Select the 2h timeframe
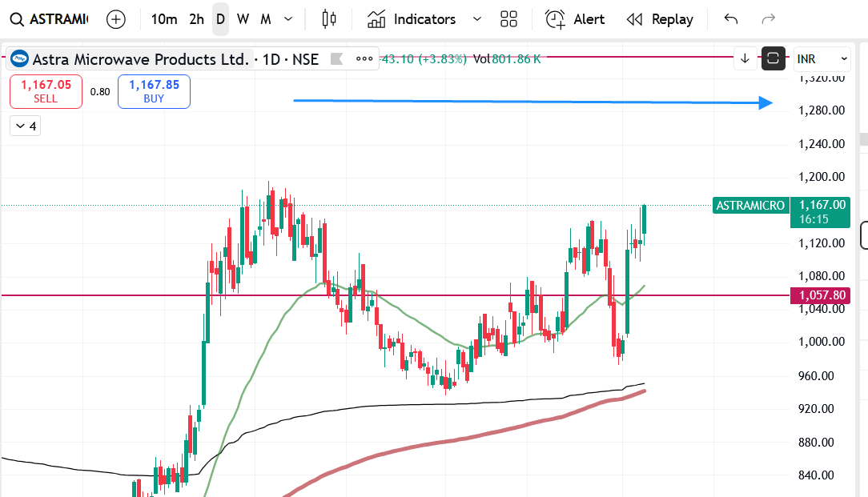 196,19
